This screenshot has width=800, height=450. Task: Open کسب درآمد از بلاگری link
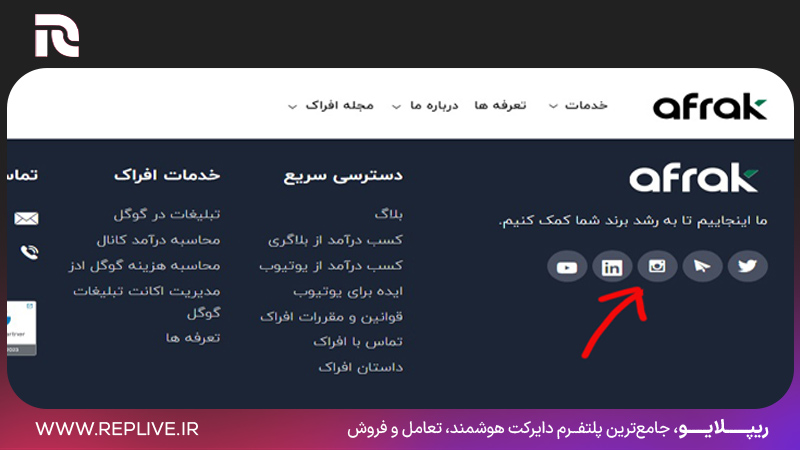click(x=335, y=240)
